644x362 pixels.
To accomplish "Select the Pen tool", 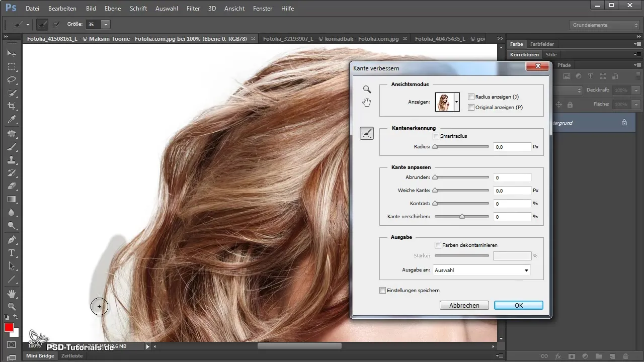I will (12, 239).
